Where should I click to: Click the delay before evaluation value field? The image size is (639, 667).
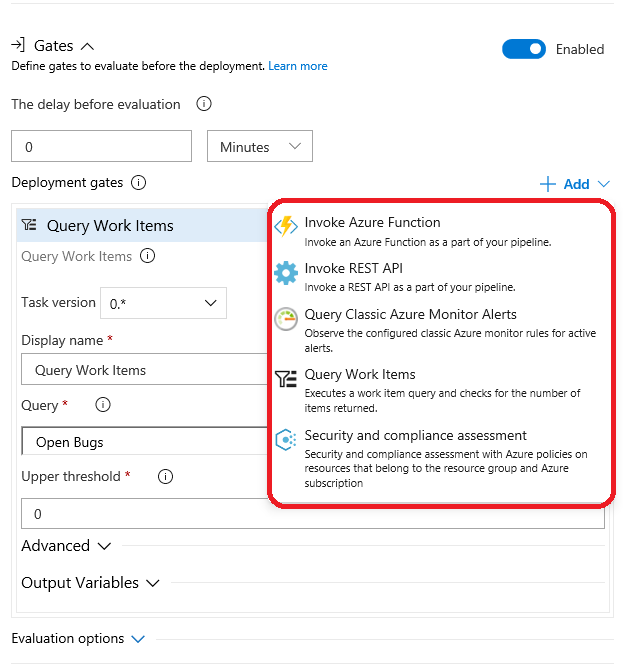point(101,146)
